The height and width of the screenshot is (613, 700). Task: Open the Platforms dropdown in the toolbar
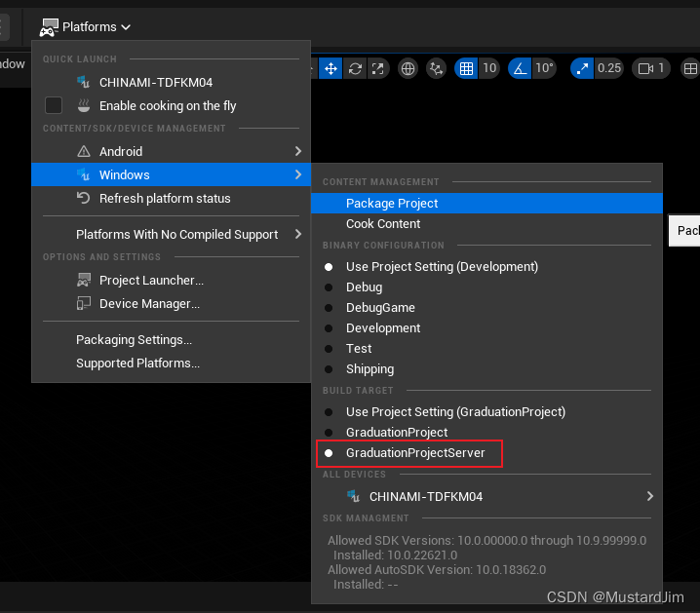click(85, 27)
